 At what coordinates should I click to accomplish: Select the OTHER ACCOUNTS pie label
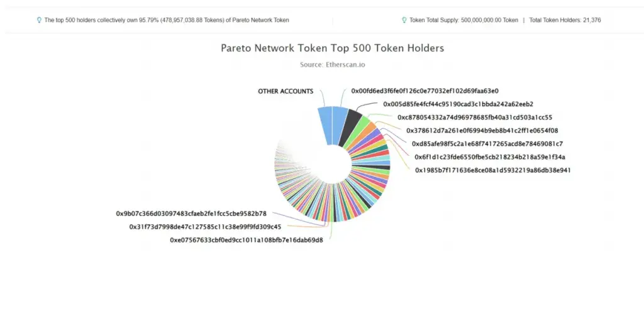pyautogui.click(x=286, y=92)
